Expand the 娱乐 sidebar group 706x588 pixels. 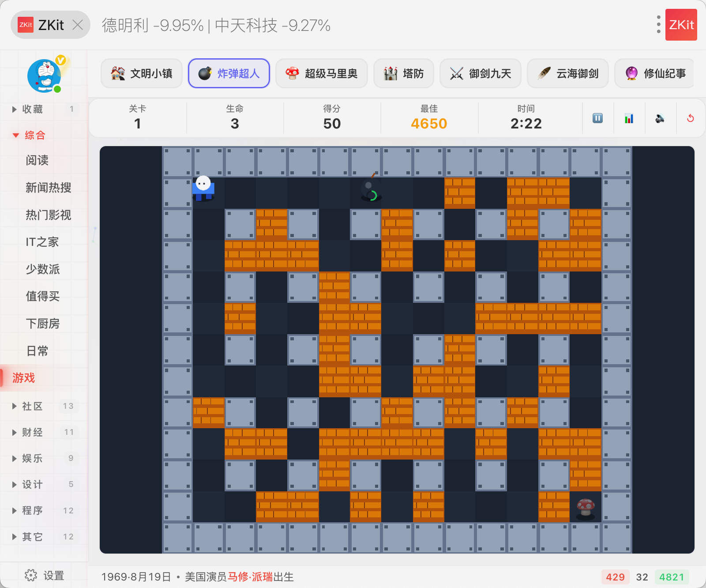pyautogui.click(x=44, y=458)
